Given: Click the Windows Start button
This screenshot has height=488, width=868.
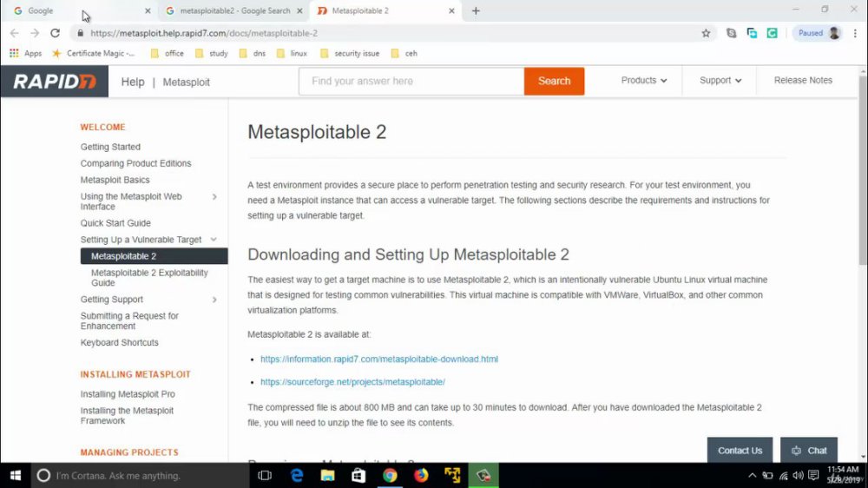Looking at the screenshot, I should pos(16,475).
